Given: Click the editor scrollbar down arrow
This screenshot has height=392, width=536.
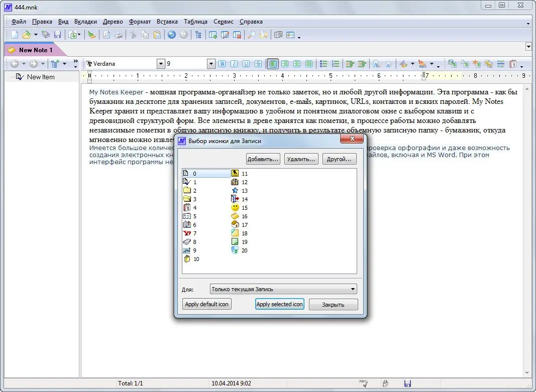Looking at the screenshot, I should (x=528, y=373).
